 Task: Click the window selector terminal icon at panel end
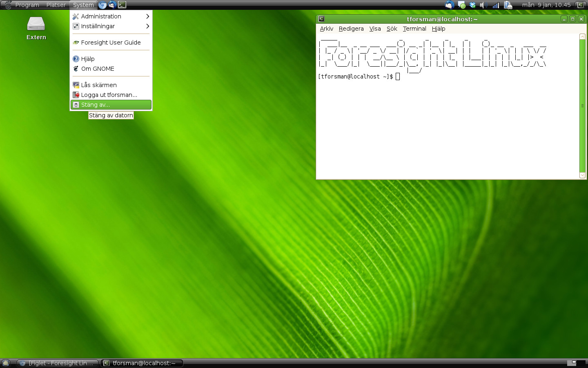[580, 5]
